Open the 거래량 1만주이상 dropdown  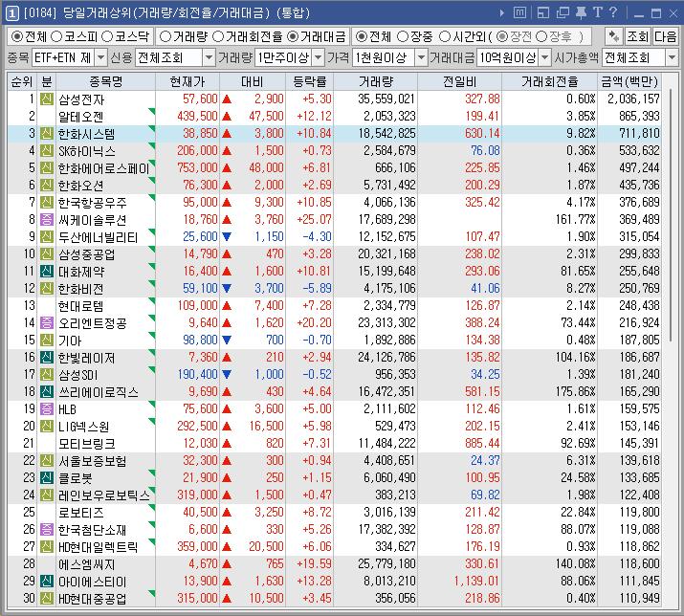pyautogui.click(x=319, y=57)
